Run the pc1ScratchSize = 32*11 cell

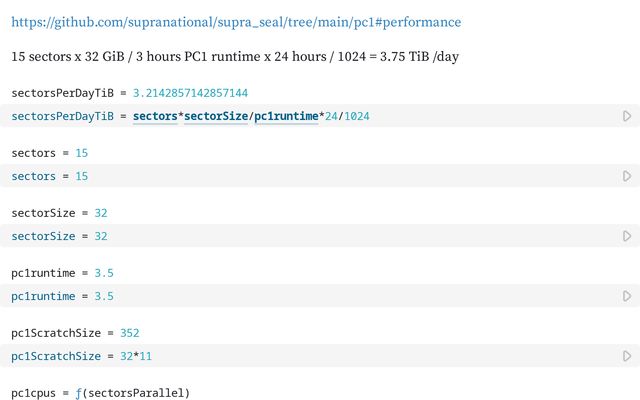pyautogui.click(x=627, y=356)
